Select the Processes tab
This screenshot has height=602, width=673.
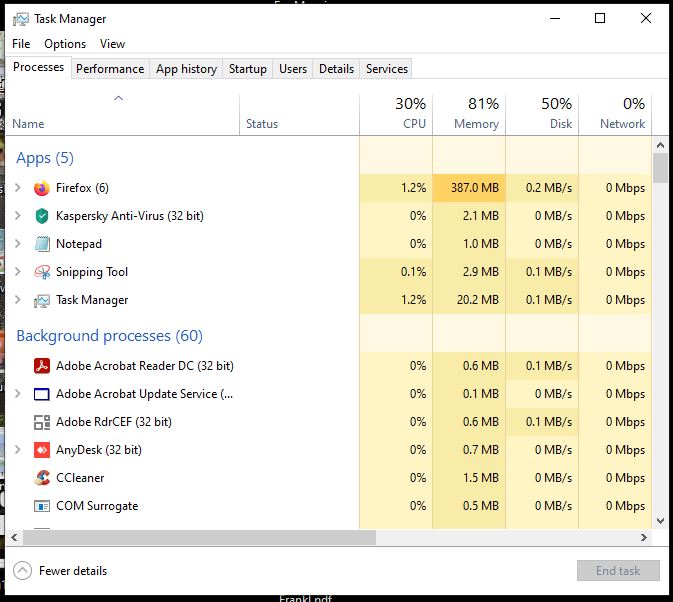pos(38,67)
